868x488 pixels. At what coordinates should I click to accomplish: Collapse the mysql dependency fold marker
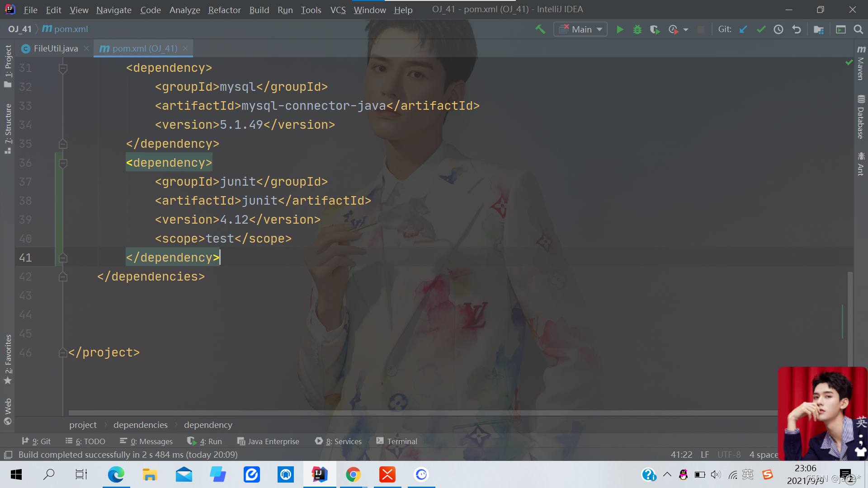click(x=63, y=68)
